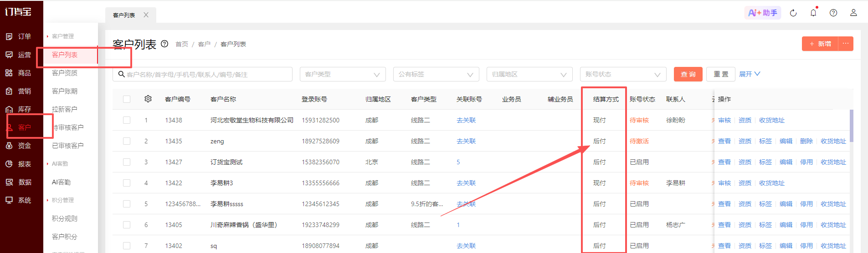Open the 客户类型 dropdown
Viewport: 868px width, 253px height.
click(x=343, y=74)
